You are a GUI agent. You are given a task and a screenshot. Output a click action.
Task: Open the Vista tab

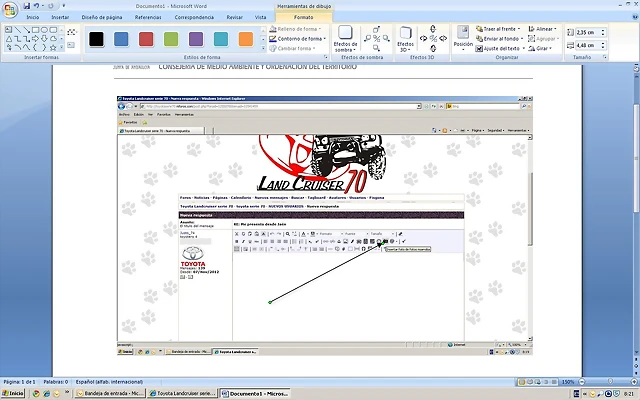tap(260, 17)
